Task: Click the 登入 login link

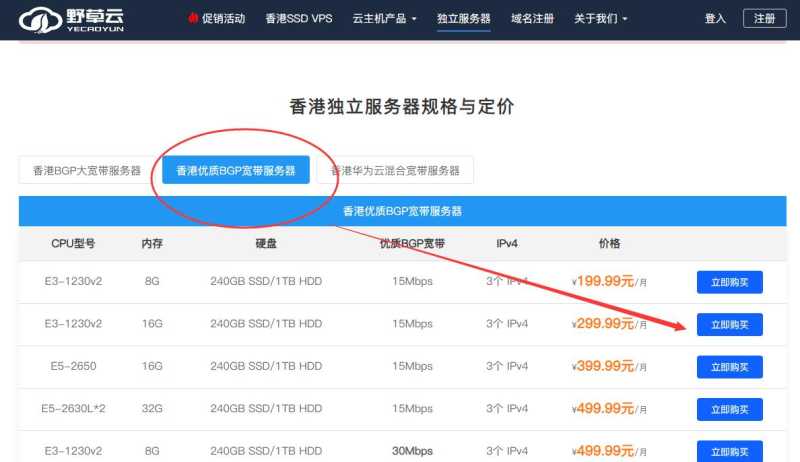Action: click(x=715, y=19)
